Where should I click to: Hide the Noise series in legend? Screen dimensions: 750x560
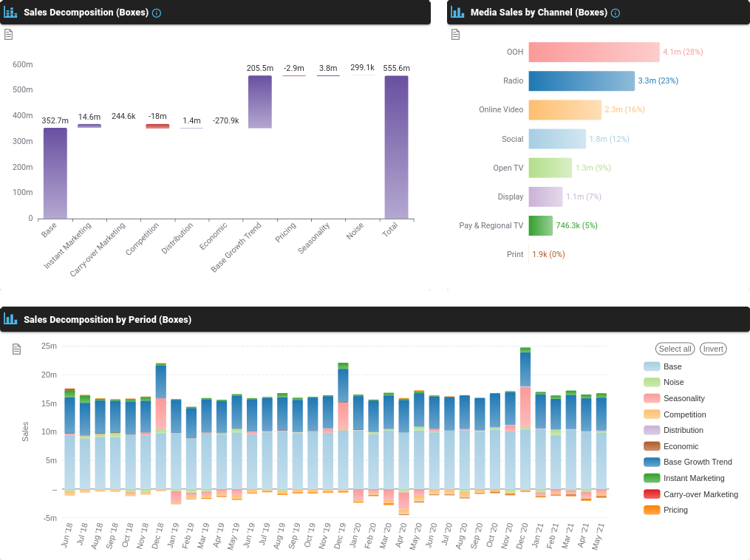(673, 382)
